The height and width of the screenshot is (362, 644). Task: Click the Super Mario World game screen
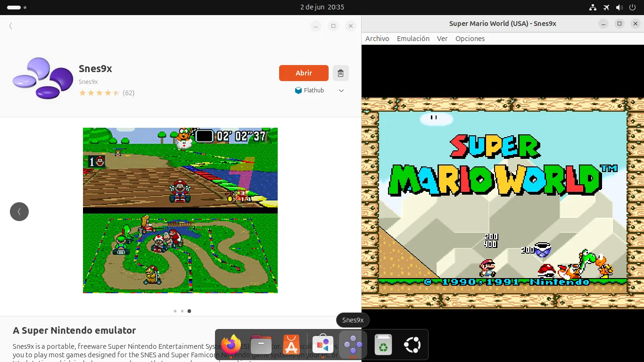[x=503, y=203]
